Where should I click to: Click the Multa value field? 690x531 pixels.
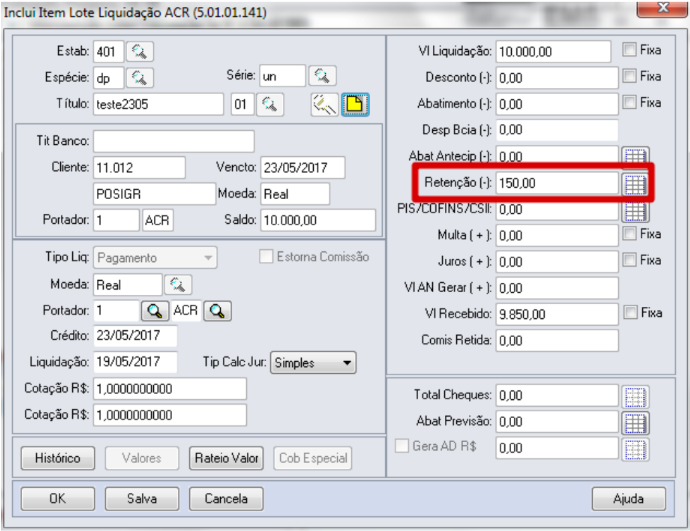click(x=557, y=235)
